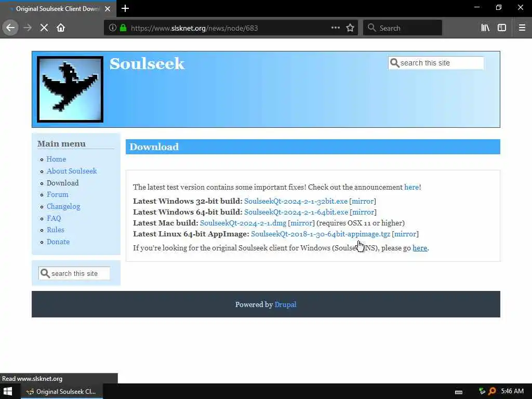Click the forward navigation arrow
The image size is (532, 399).
(28, 28)
